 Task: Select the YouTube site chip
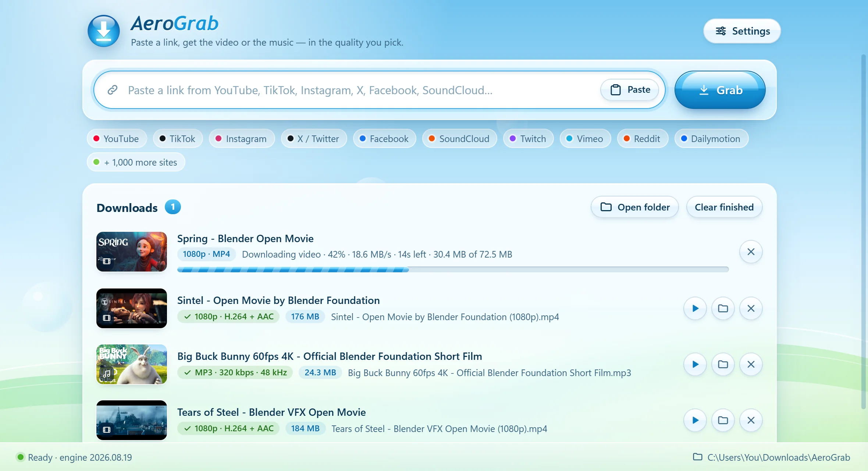117,138
